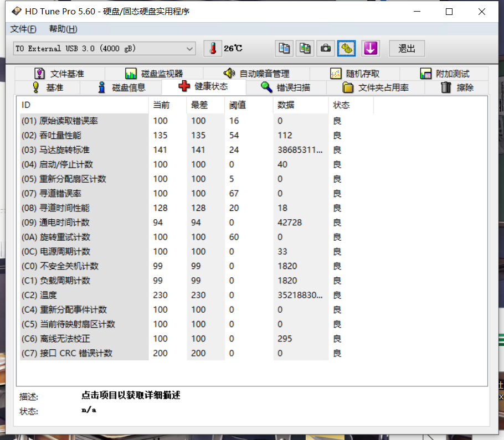Switch to the 自动噪音管理 tab
Screen dimensions: 504x440
coord(256,74)
